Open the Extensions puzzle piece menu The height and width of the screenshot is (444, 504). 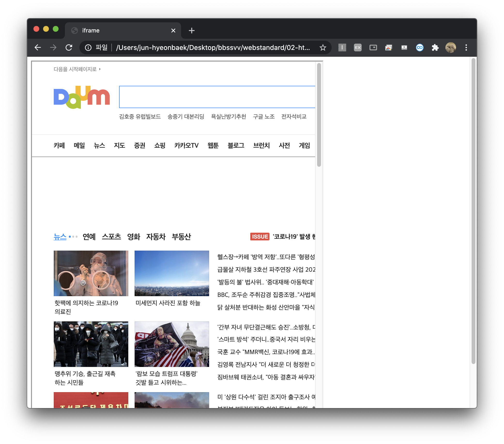pos(435,48)
